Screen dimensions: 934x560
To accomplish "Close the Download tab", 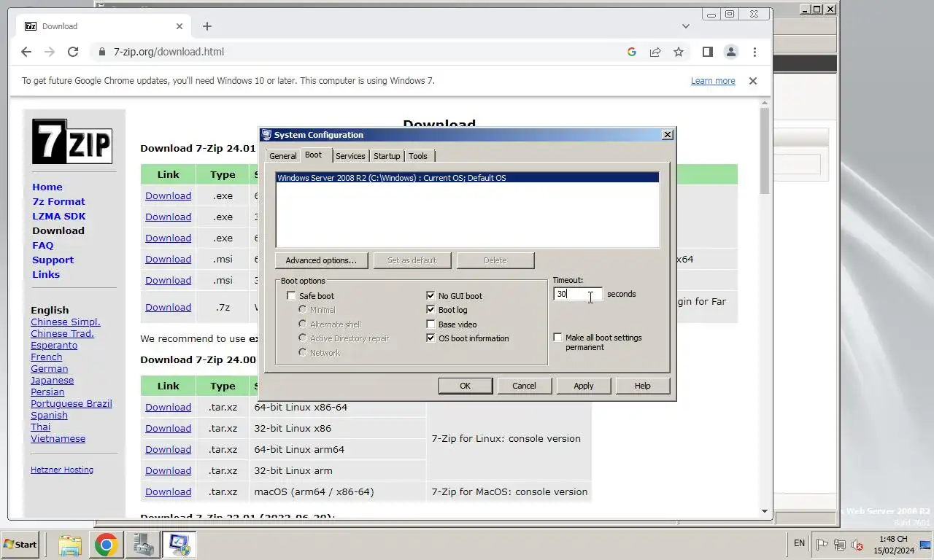I will tap(180, 26).
